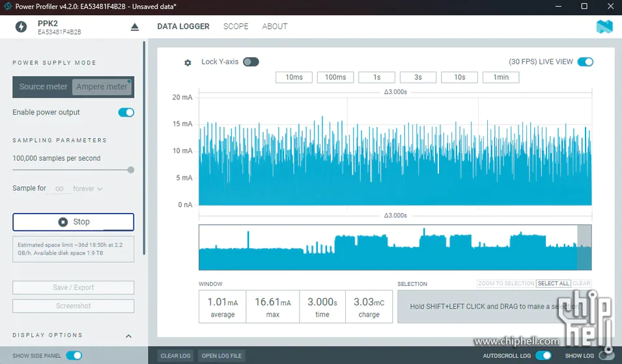Toggle Show Side Panel switch
Screen dimensions: 622x364
[x=74, y=356]
